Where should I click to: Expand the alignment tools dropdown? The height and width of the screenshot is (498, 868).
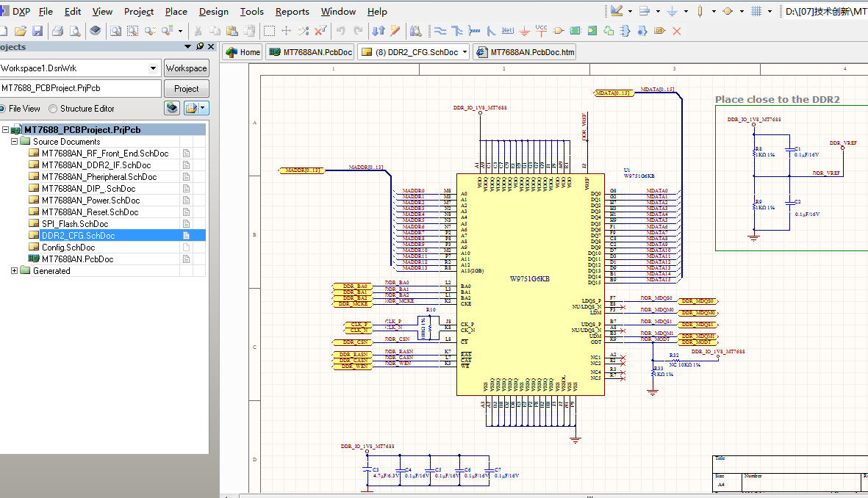tap(658, 11)
